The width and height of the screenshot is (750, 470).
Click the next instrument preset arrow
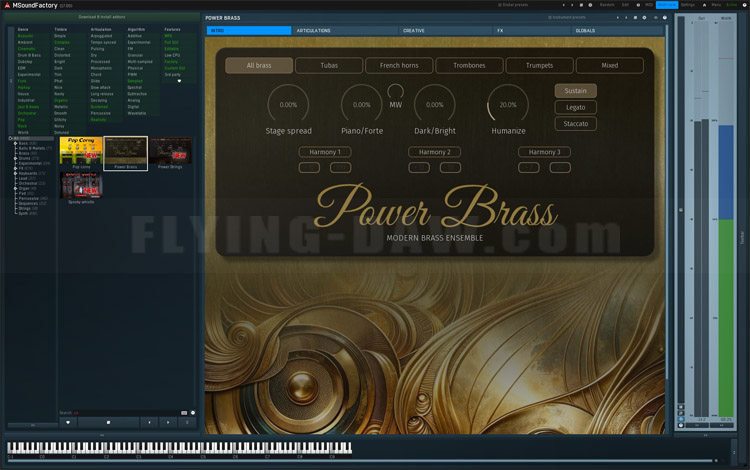pyautogui.click(x=626, y=17)
